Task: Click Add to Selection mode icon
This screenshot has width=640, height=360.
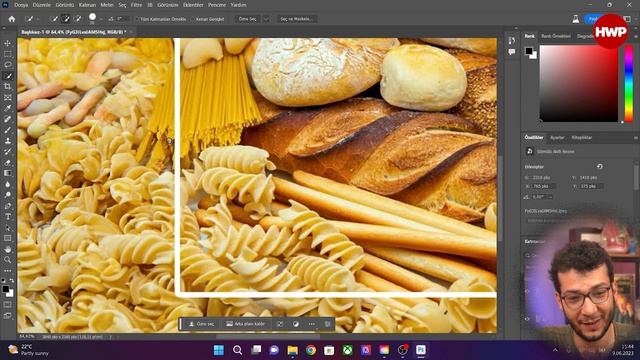Action: point(65,19)
